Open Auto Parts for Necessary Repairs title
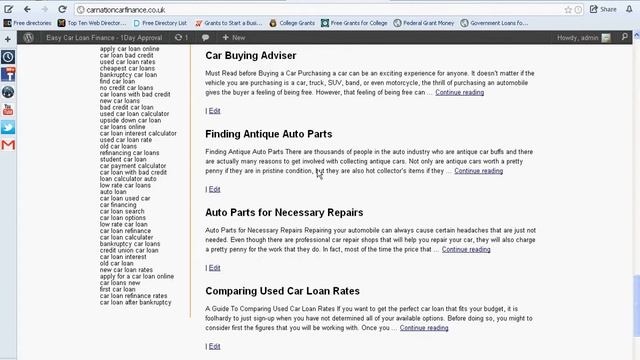This screenshot has height=360, width=640. tap(284, 212)
